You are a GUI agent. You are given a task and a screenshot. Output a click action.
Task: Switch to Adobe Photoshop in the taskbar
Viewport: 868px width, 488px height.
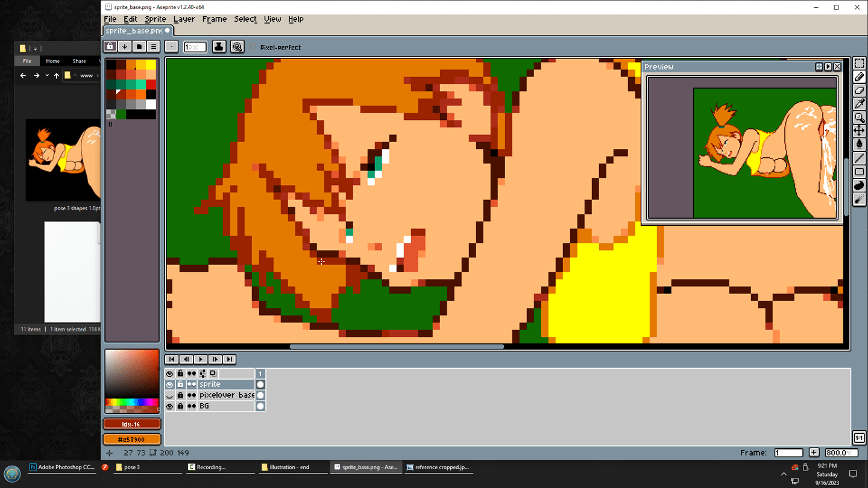[x=62, y=467]
